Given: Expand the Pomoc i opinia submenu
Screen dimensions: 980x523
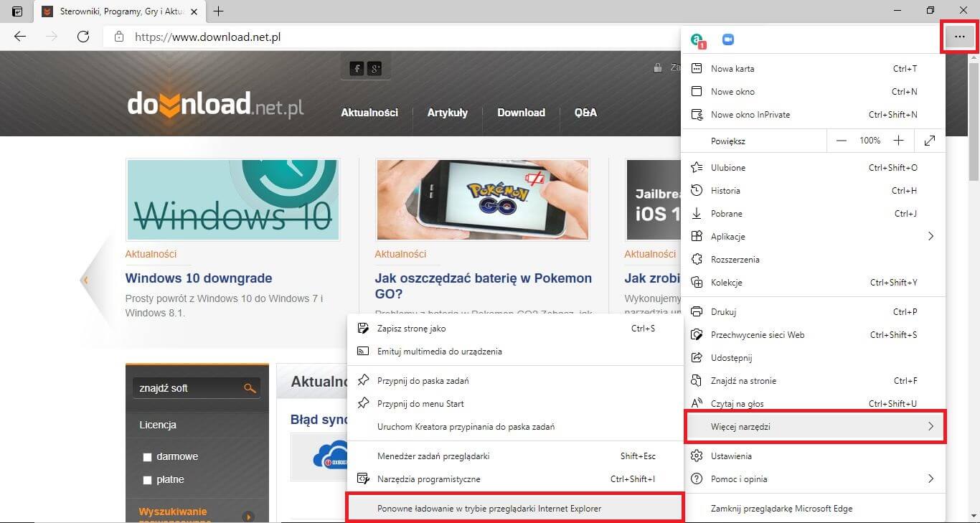Looking at the screenshot, I should click(x=813, y=479).
